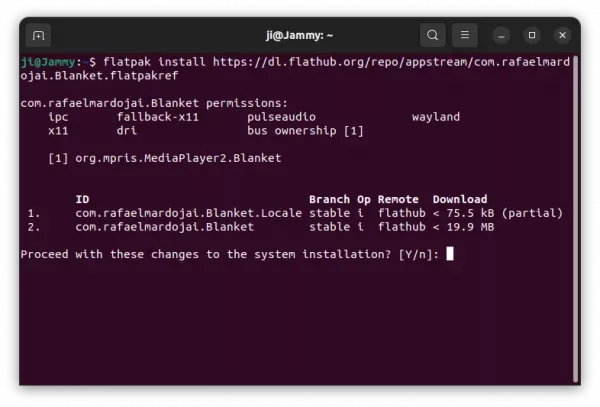The image size is (600, 407).
Task: Click the 'ipc' permission
Action: click(x=58, y=117)
